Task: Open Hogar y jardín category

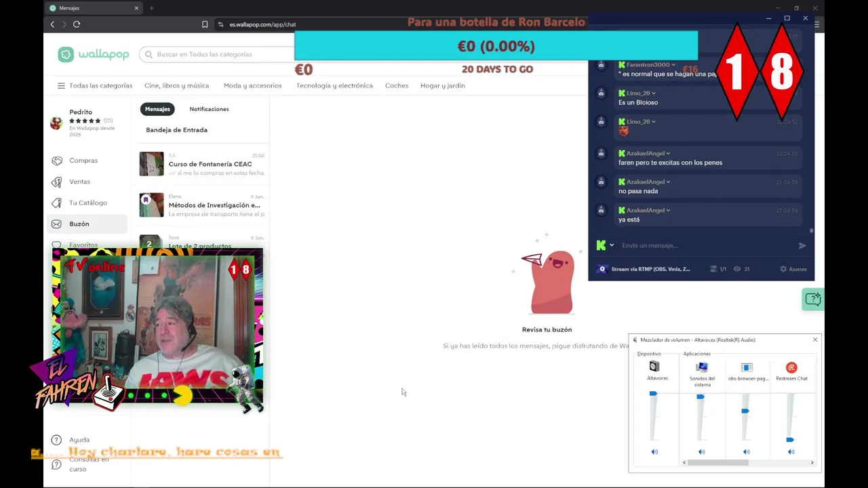Action: tap(443, 86)
